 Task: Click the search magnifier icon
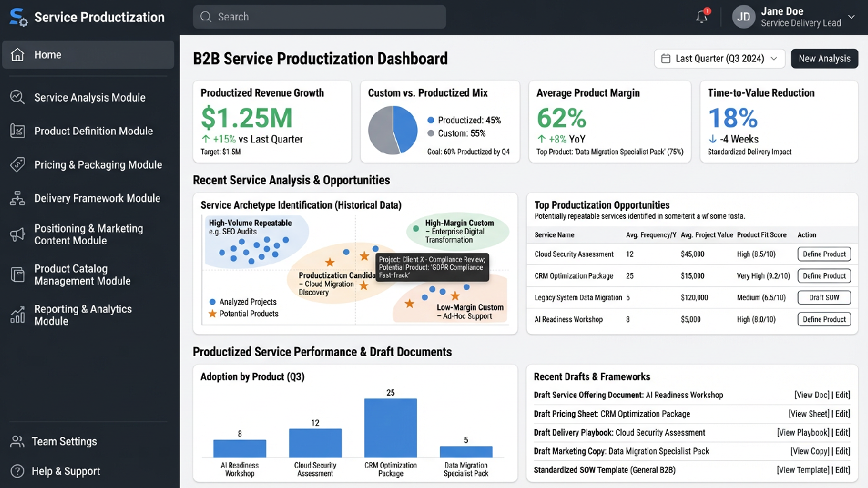pos(205,17)
